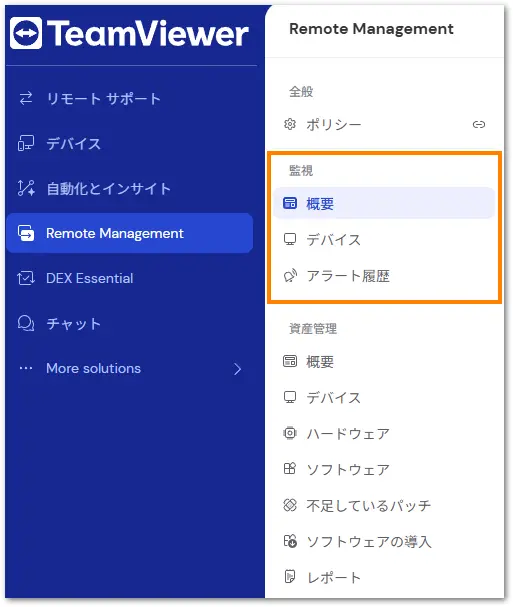Click the レポート document icon
Viewport: 513px width, 607px height.
(290, 576)
